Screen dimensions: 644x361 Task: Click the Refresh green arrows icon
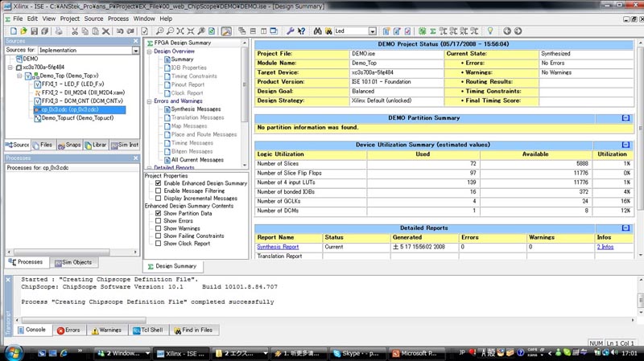click(x=212, y=31)
